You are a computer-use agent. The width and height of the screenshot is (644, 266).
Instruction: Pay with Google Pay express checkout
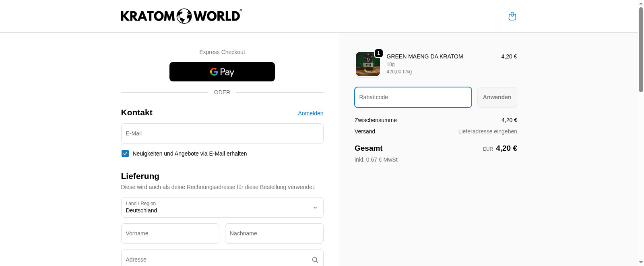(x=222, y=72)
